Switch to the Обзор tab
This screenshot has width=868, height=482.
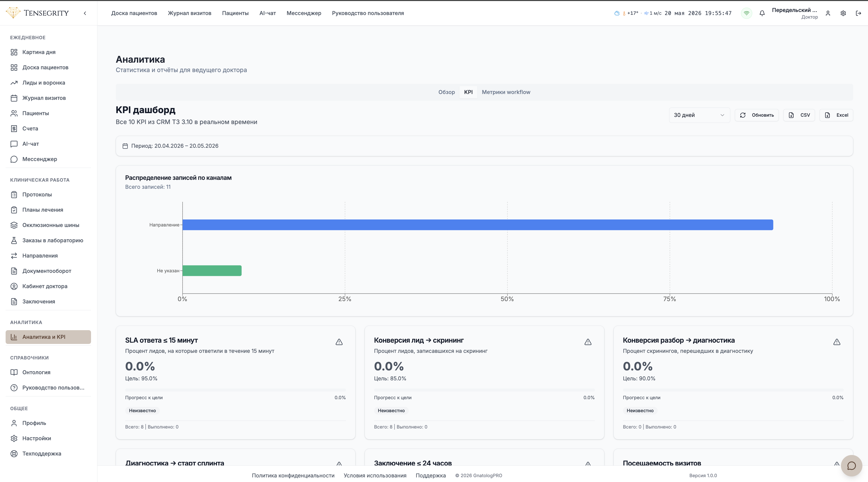point(446,92)
